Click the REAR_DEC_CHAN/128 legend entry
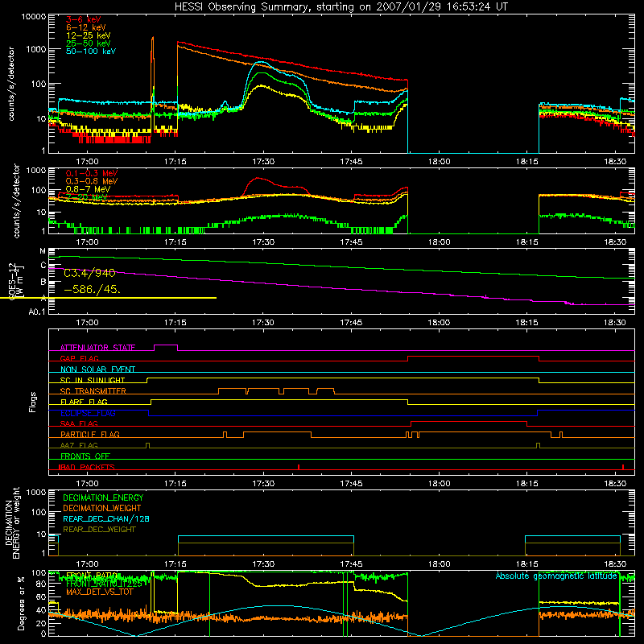The image size is (644, 644). (106, 518)
